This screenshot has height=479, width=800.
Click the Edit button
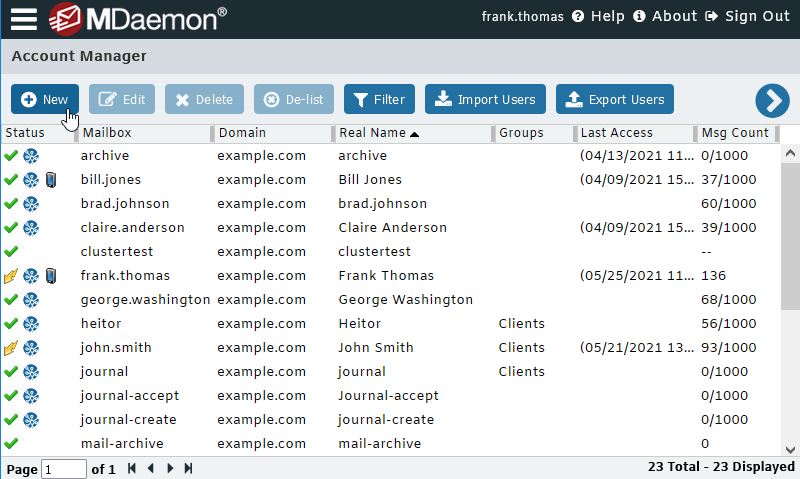click(122, 99)
